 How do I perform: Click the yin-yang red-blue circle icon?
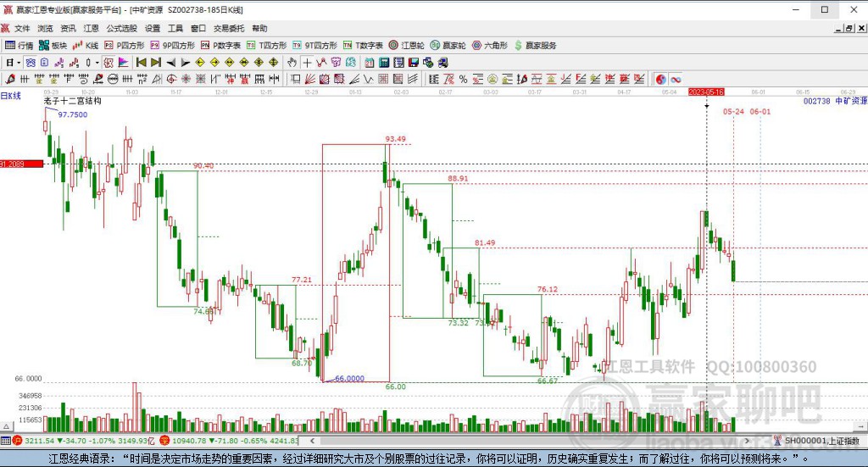tap(661, 79)
